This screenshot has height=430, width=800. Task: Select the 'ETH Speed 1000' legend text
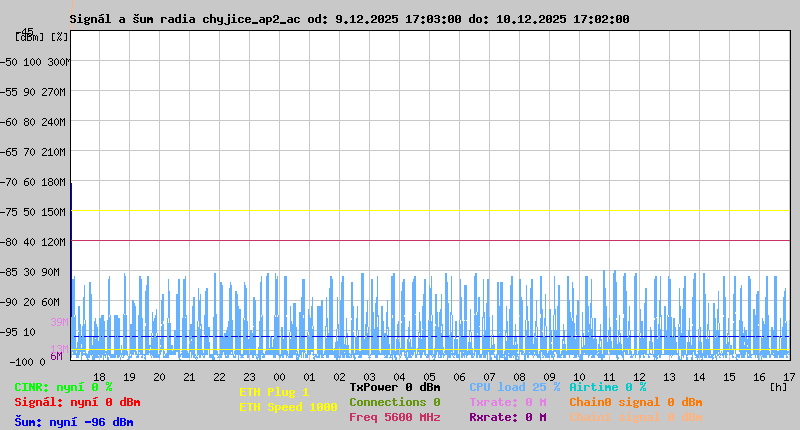tap(288, 407)
